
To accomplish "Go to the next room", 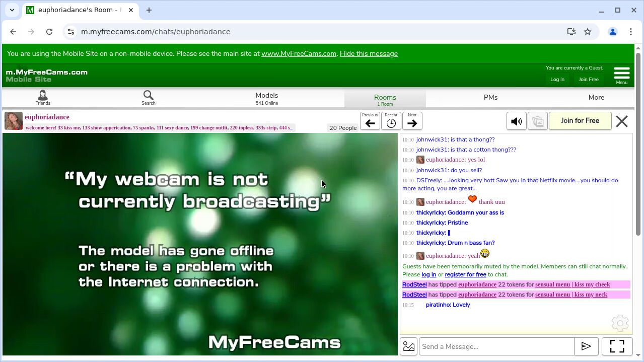I will point(412,121).
